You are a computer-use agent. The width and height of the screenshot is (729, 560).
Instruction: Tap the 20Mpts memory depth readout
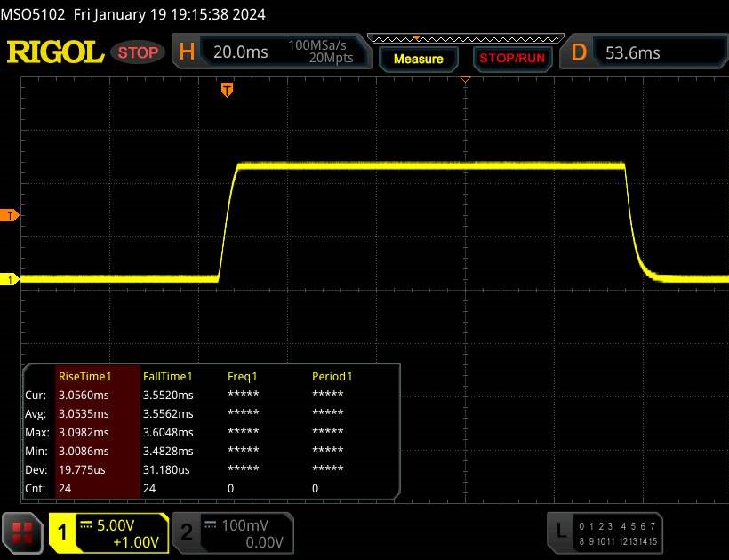click(x=331, y=58)
